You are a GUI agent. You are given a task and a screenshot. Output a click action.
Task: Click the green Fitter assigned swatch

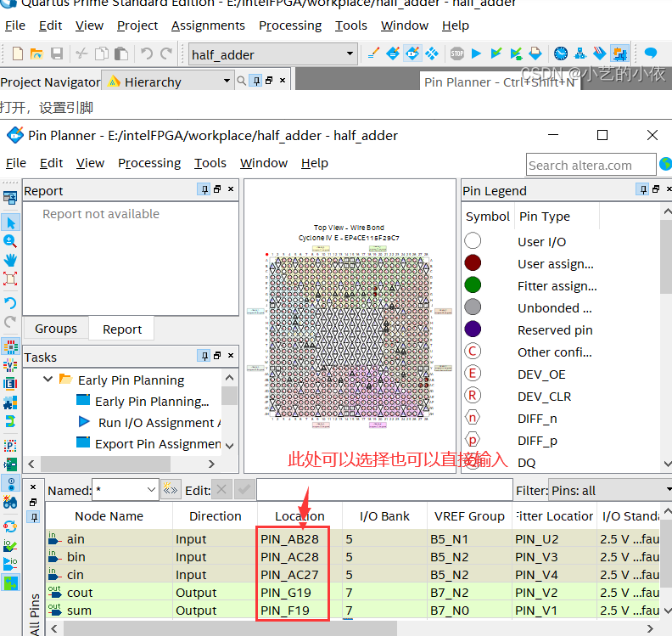pyautogui.click(x=473, y=284)
